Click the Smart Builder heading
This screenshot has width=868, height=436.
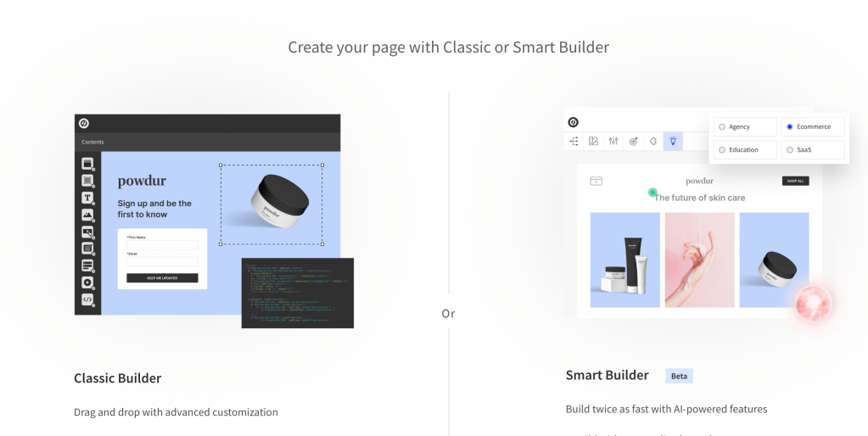(x=607, y=375)
